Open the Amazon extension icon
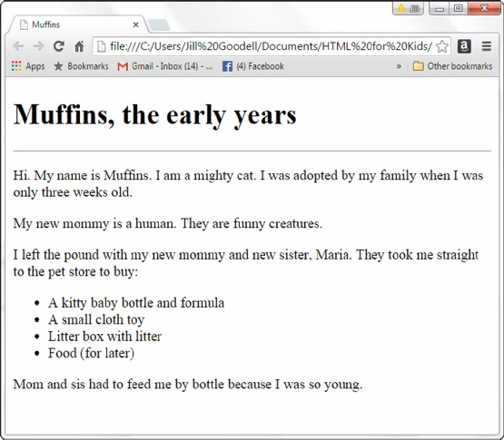Screen dimensions: 504x440 click(464, 46)
